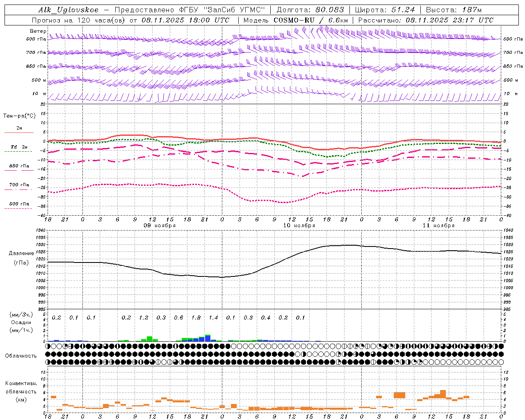Click the "Осадки" precipitation label
The width and height of the screenshot is (525, 420).
point(21,322)
